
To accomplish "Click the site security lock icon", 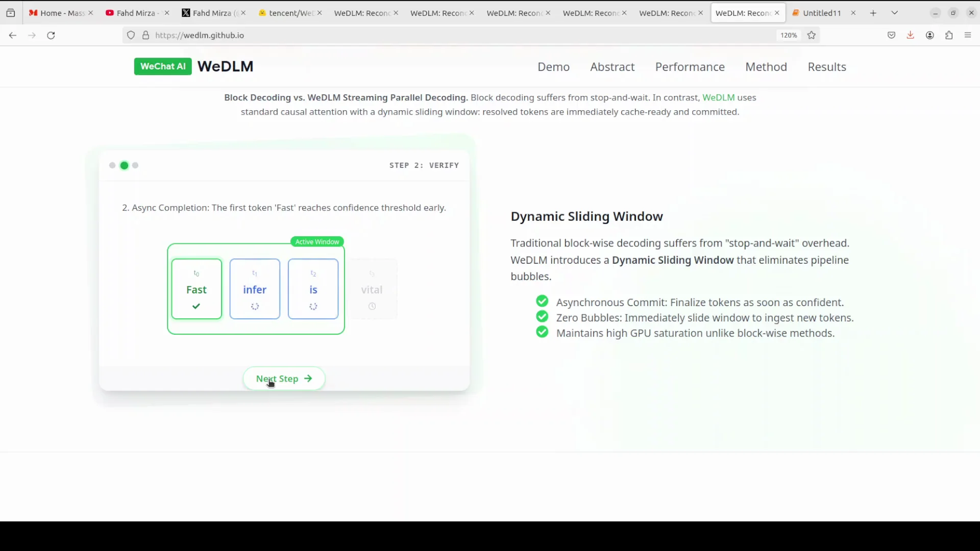I will [x=146, y=35].
